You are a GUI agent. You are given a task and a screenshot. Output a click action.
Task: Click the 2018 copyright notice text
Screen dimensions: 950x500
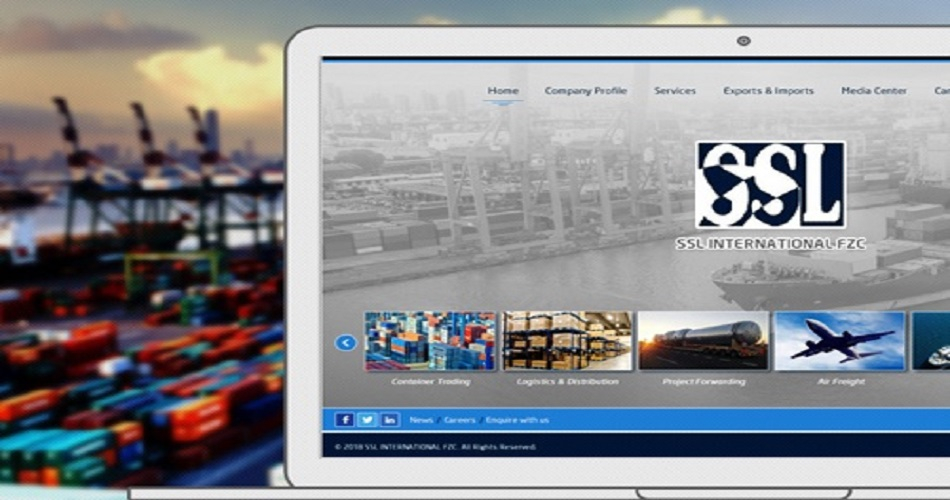(x=435, y=447)
